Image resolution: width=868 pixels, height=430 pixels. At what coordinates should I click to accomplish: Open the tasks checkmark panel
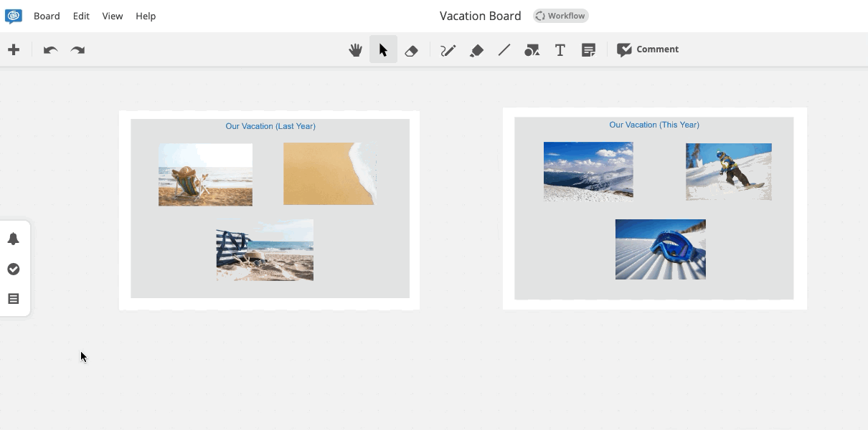point(13,269)
